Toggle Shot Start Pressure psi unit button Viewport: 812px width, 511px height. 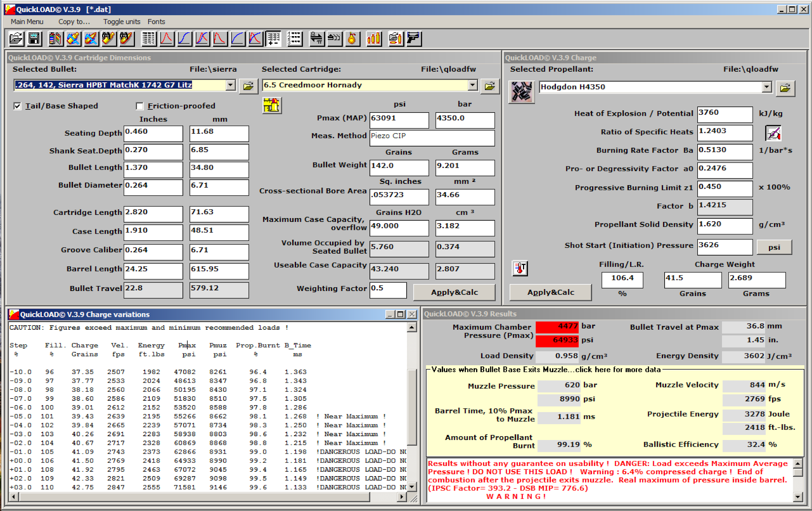click(x=774, y=247)
